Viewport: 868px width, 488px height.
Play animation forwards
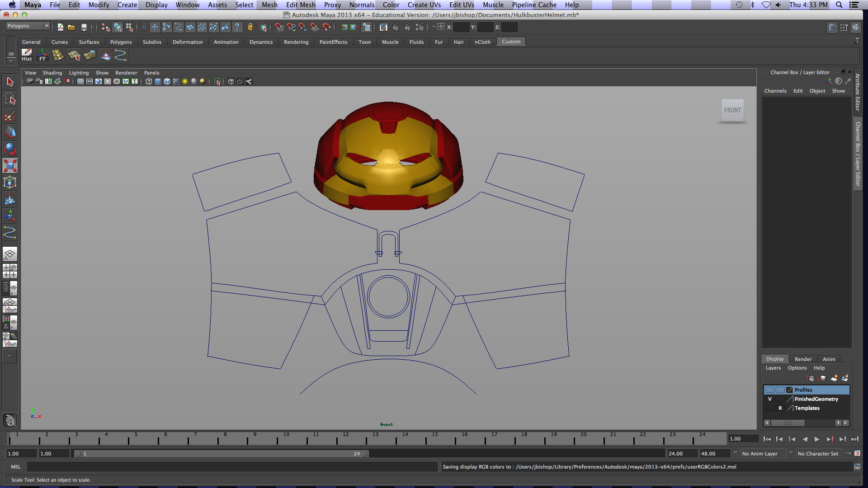pos(817,439)
